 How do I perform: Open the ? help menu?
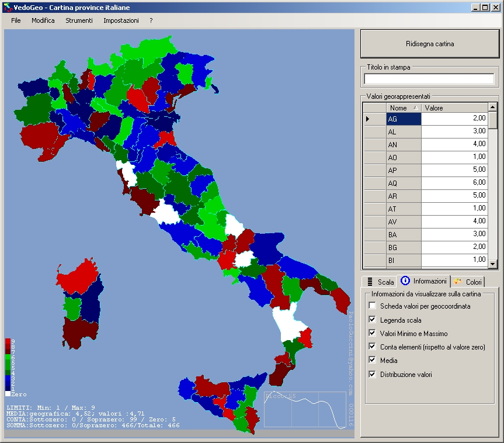pyautogui.click(x=151, y=20)
